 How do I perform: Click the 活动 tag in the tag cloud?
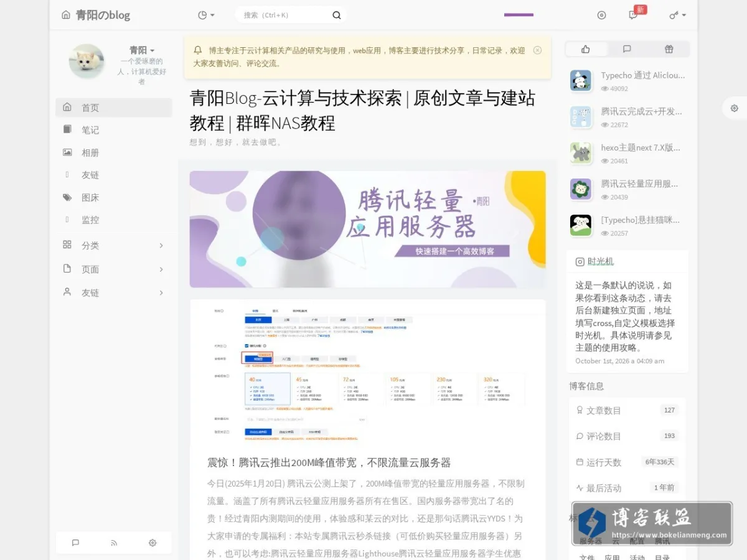click(637, 558)
